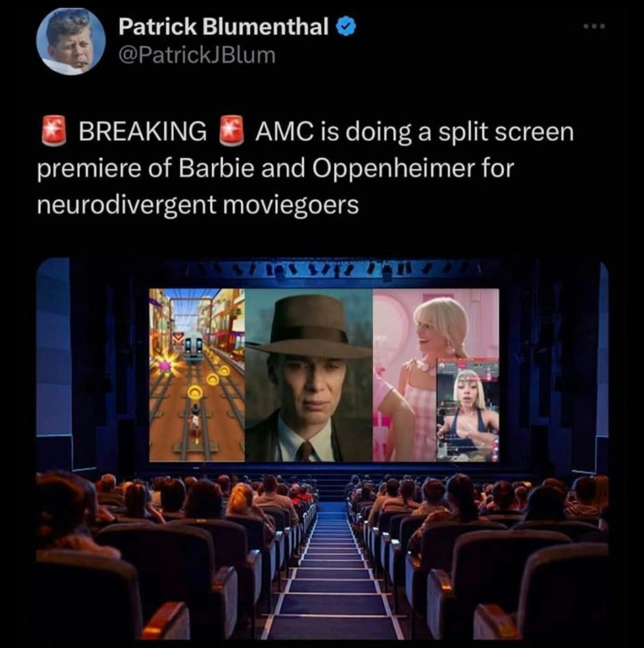Click the phrase neurodivergent moviegoers
The height and width of the screenshot is (648, 644).
(198, 205)
